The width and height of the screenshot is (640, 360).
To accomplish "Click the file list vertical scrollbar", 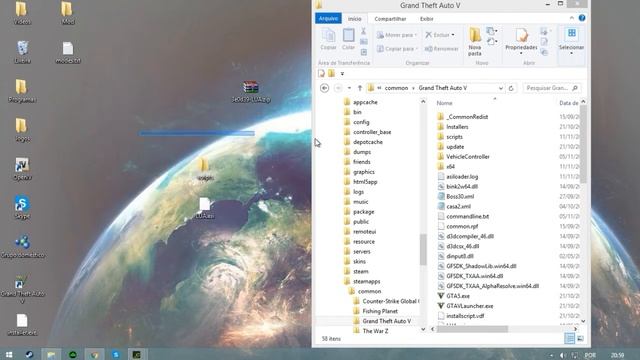I will click(583, 145).
